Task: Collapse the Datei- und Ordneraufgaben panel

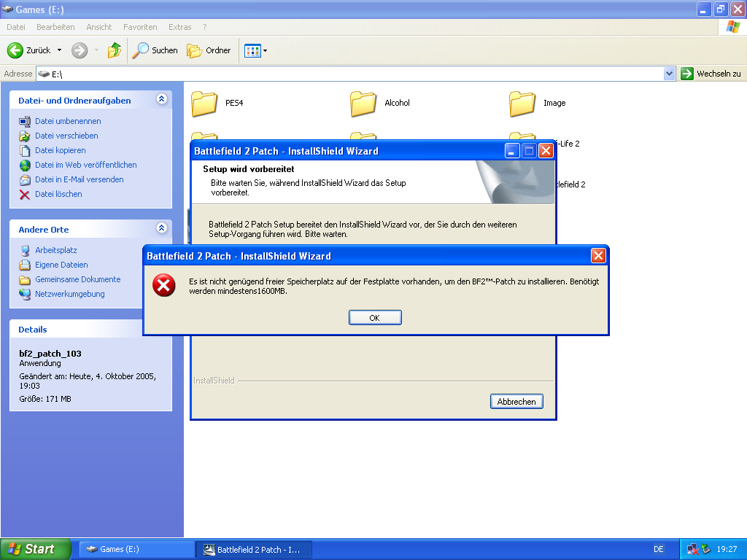Action: [161, 99]
